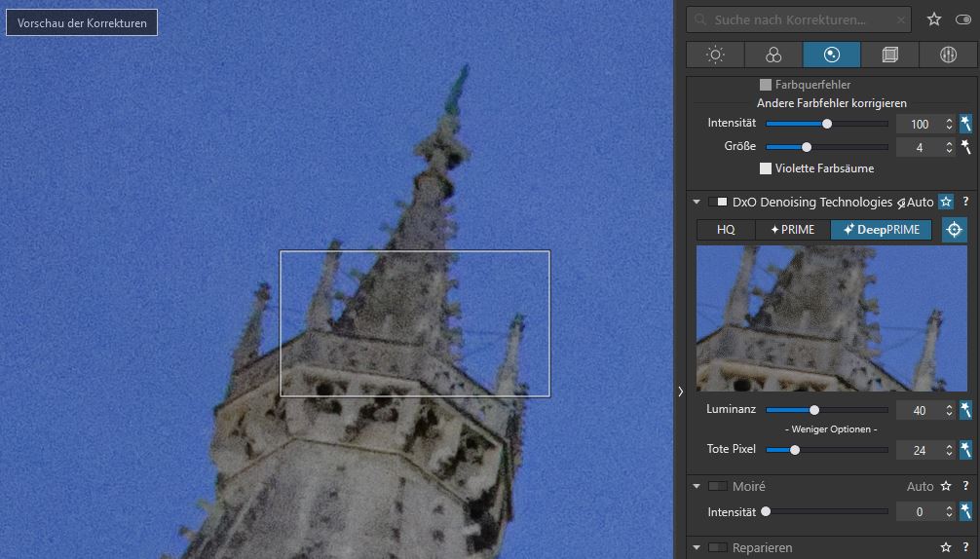
Task: Collapse the Reparieren section
Action: pos(697,547)
